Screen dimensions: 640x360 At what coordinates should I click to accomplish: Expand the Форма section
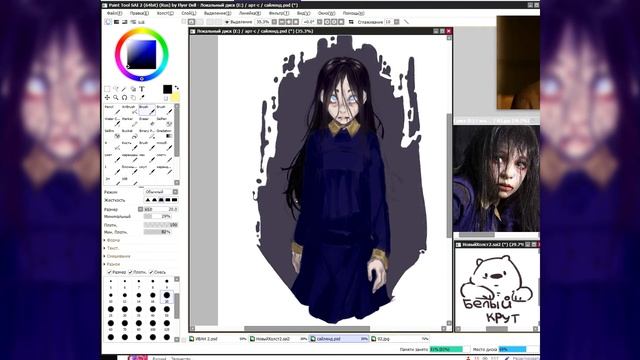click(112, 240)
